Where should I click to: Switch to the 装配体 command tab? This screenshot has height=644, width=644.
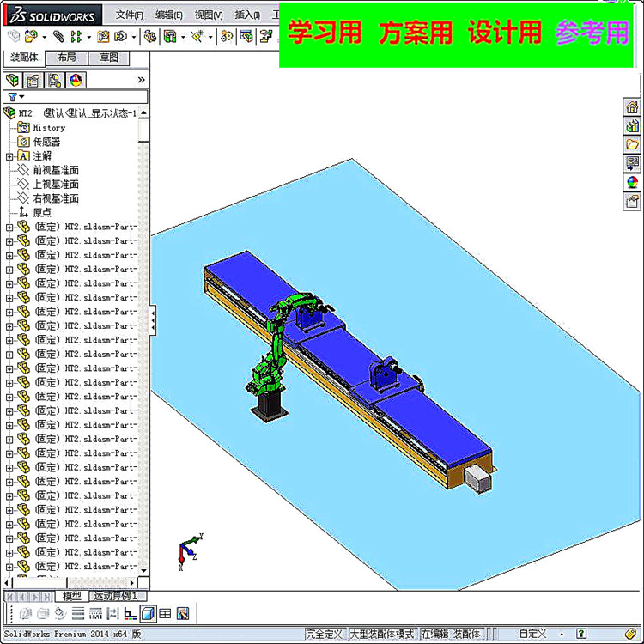point(24,58)
